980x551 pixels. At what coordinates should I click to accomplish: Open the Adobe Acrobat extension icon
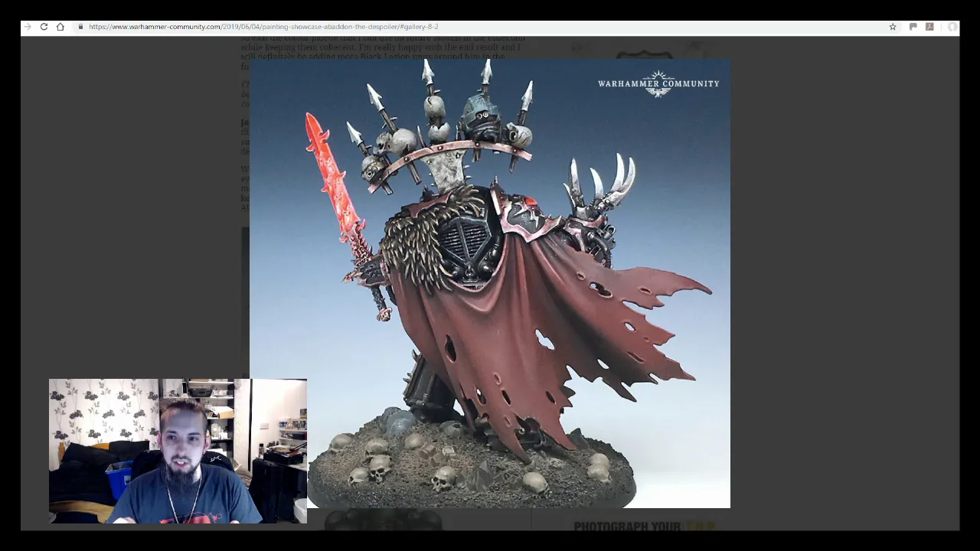pyautogui.click(x=929, y=27)
